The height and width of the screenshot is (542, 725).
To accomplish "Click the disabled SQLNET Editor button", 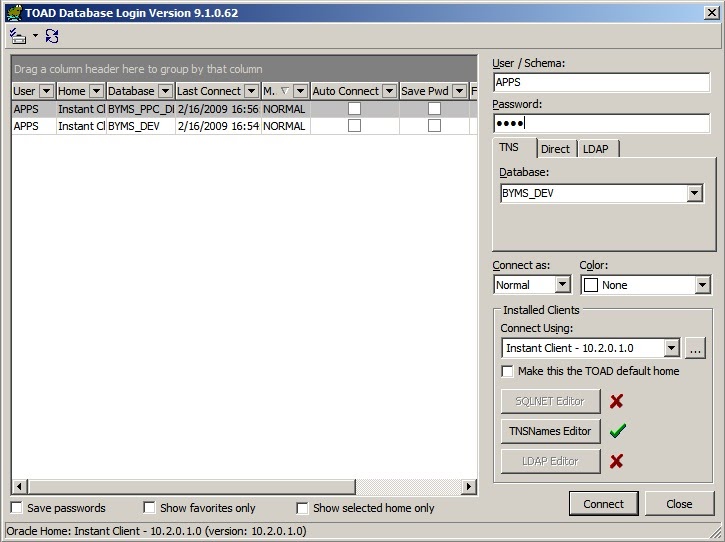I will coord(550,401).
